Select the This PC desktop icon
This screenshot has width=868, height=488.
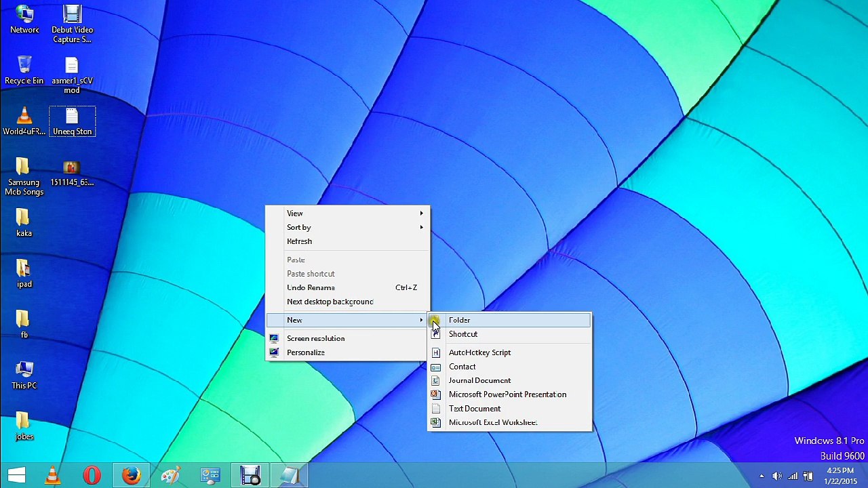[x=24, y=375]
